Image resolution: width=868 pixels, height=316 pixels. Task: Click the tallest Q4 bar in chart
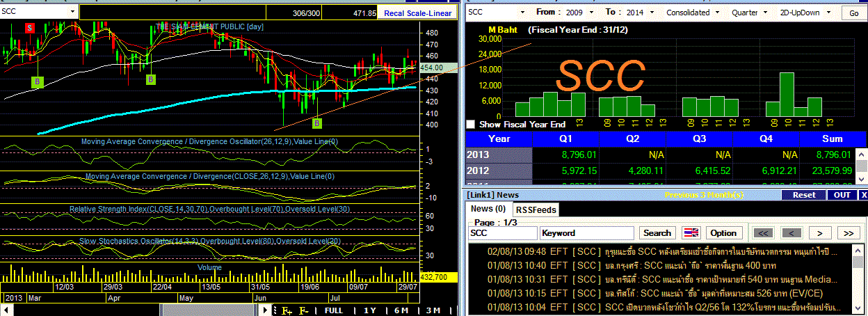(x=787, y=95)
